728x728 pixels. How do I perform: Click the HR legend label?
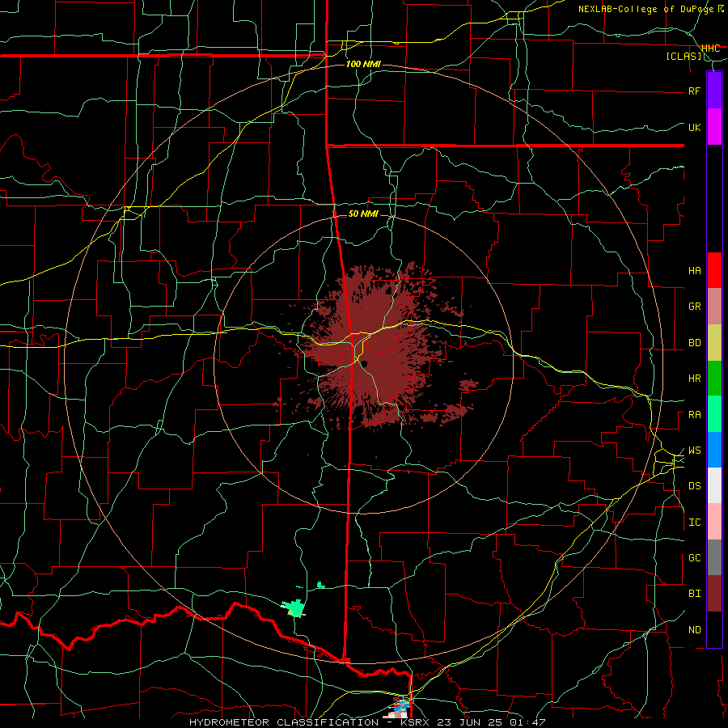(694, 379)
